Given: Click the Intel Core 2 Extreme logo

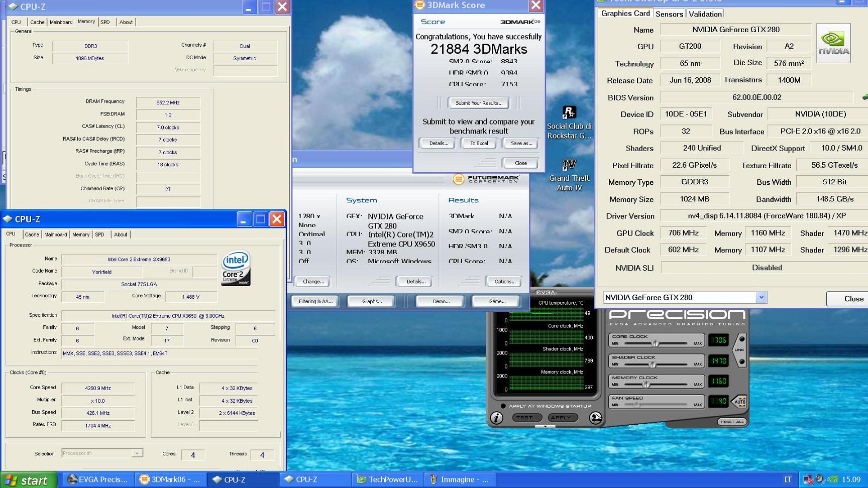Looking at the screenshot, I should pyautogui.click(x=236, y=269).
